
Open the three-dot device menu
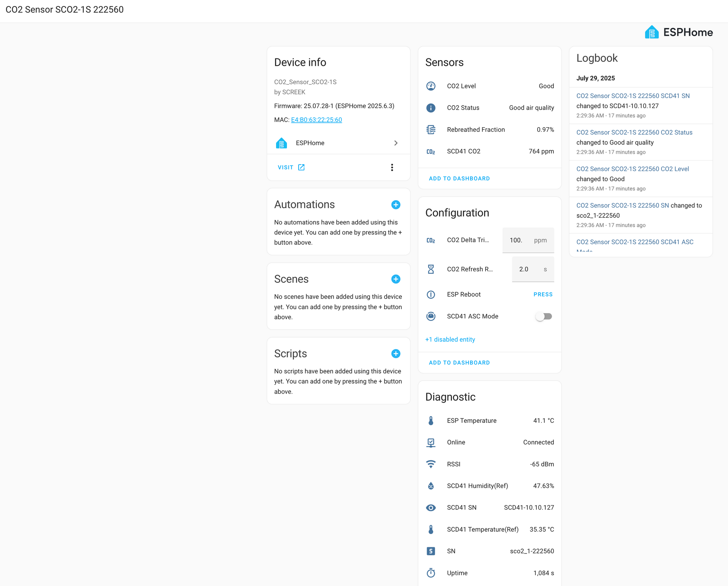[392, 167]
